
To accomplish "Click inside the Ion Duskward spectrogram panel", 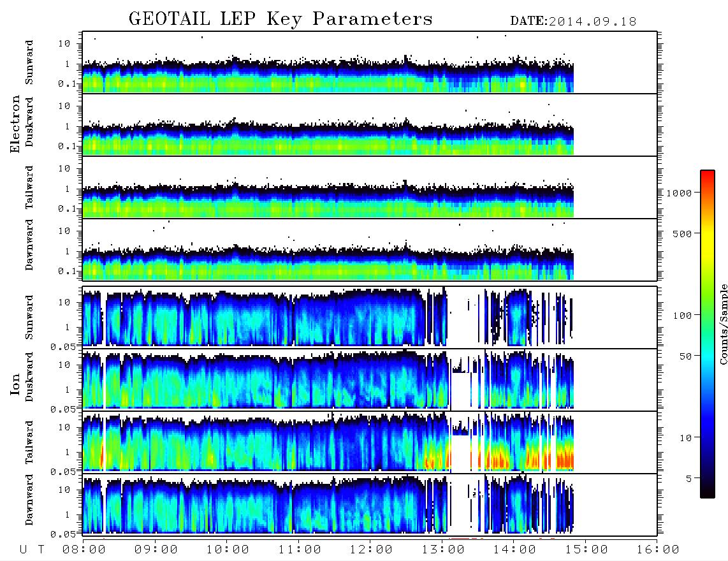I will coord(370,379).
